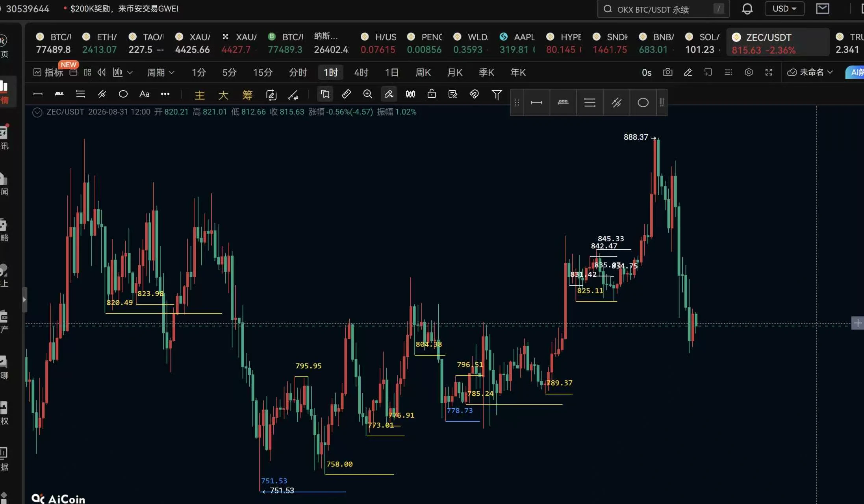Toggle the 大 large-order button
This screenshot has height=504, width=864.
[x=223, y=95]
